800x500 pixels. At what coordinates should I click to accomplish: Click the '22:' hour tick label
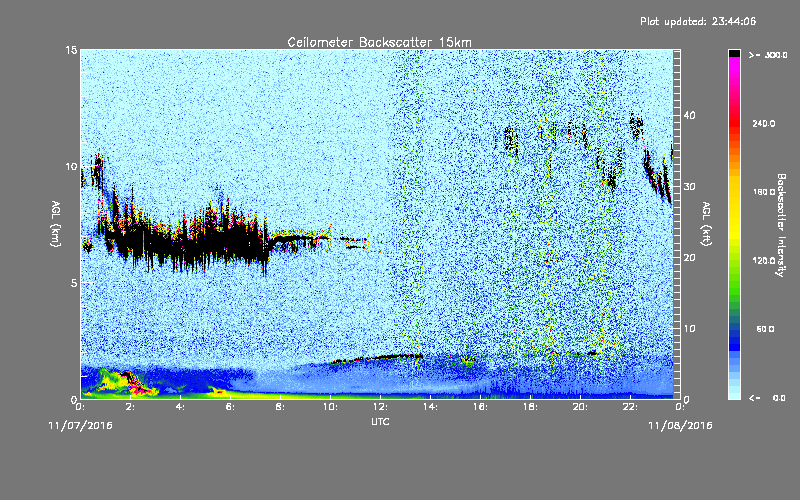[x=630, y=407]
